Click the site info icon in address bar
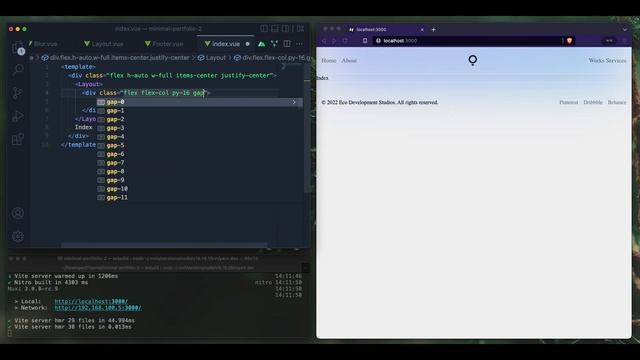 pos(378,41)
